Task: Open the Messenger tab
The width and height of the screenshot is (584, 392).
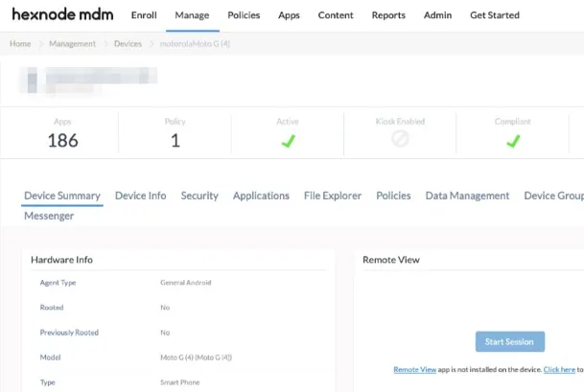Action: (49, 216)
